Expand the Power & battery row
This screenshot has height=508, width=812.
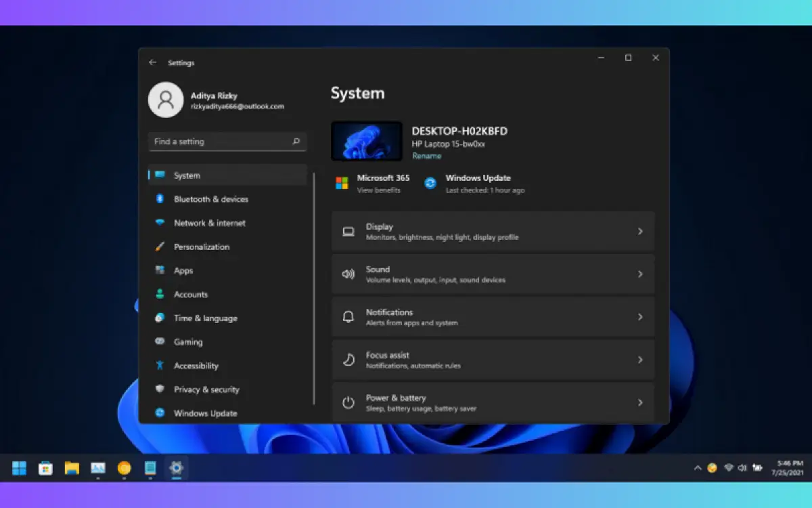click(640, 402)
